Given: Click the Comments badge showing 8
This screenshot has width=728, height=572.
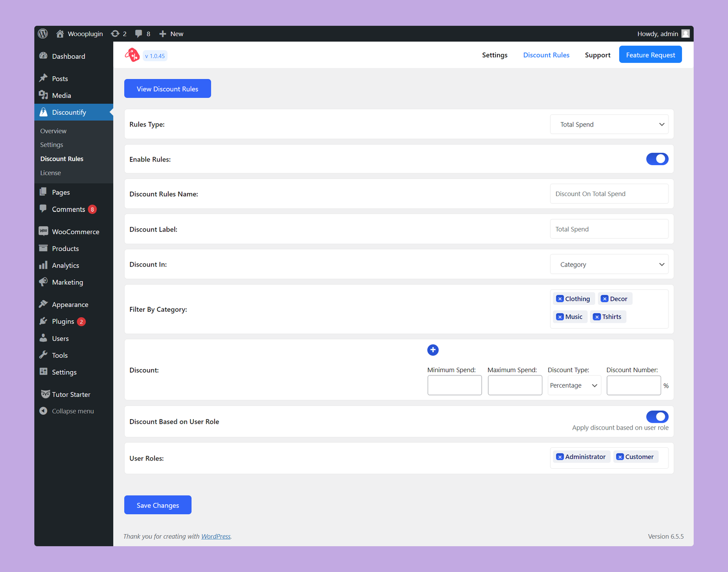Looking at the screenshot, I should point(92,209).
